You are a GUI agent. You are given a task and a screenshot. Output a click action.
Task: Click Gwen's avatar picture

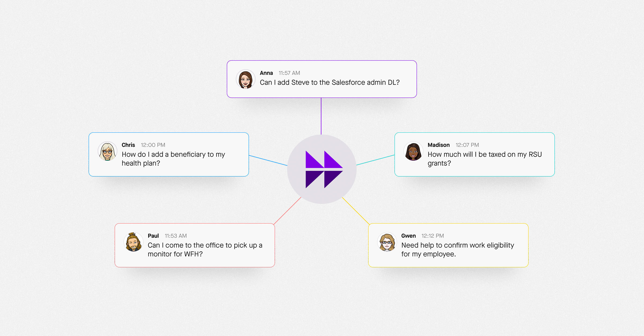pos(387,242)
